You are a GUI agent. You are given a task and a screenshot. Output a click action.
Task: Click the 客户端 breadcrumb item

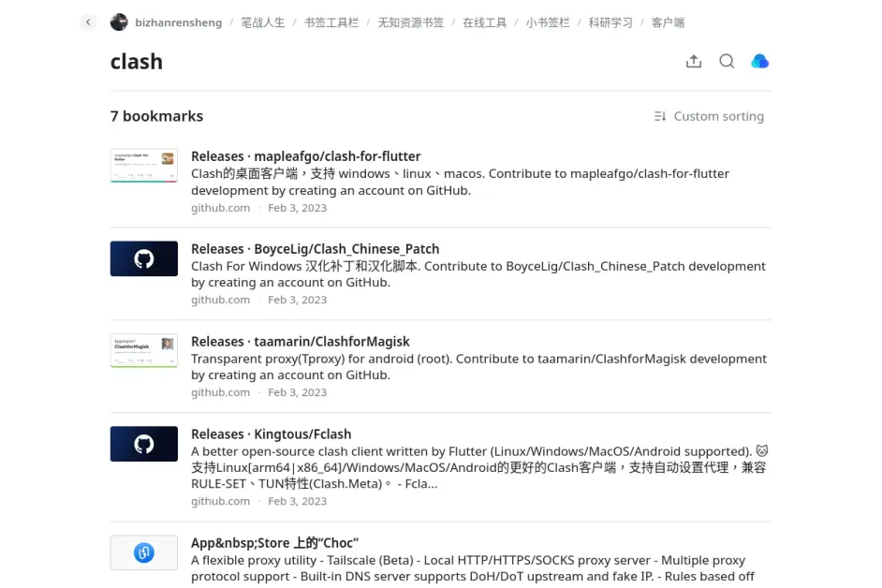pos(668,22)
